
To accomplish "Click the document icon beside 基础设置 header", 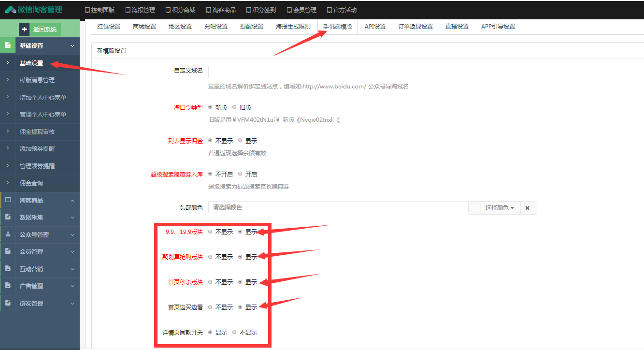I will pyautogui.click(x=8, y=45).
